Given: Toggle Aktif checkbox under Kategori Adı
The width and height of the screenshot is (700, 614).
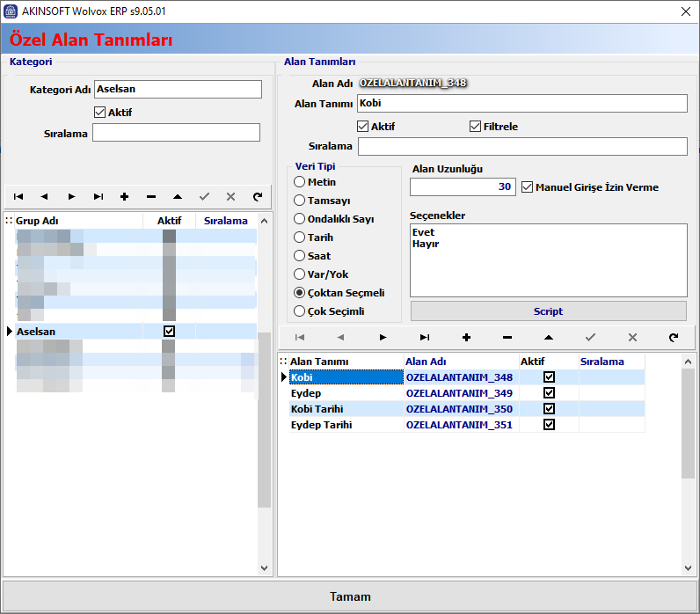Looking at the screenshot, I should pyautogui.click(x=99, y=113).
